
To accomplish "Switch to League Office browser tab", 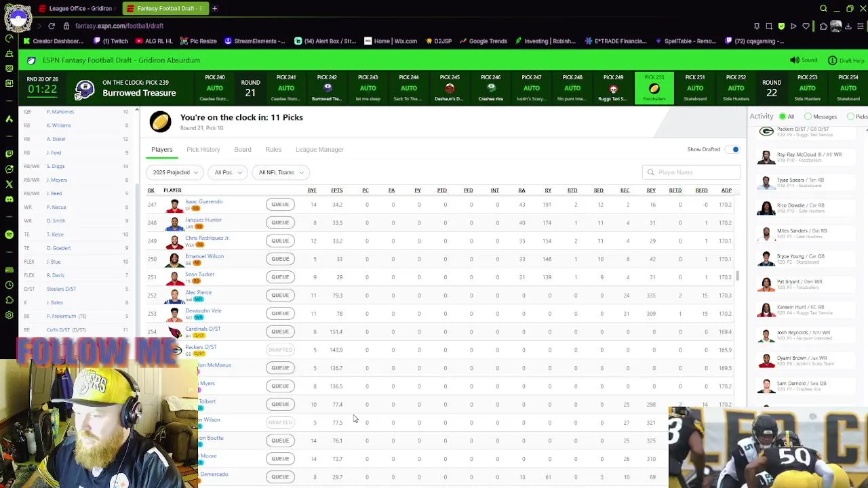I will (77, 8).
